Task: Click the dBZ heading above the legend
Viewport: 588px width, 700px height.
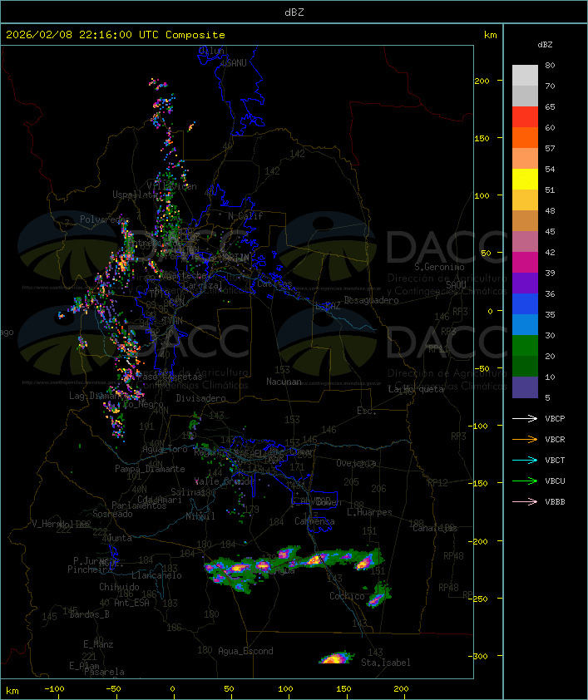Action: click(545, 45)
